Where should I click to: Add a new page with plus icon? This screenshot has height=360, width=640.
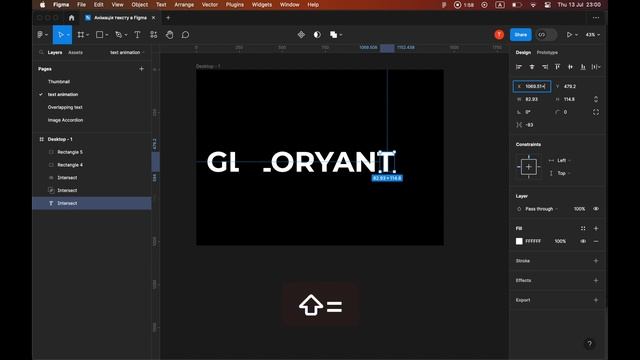click(x=142, y=69)
